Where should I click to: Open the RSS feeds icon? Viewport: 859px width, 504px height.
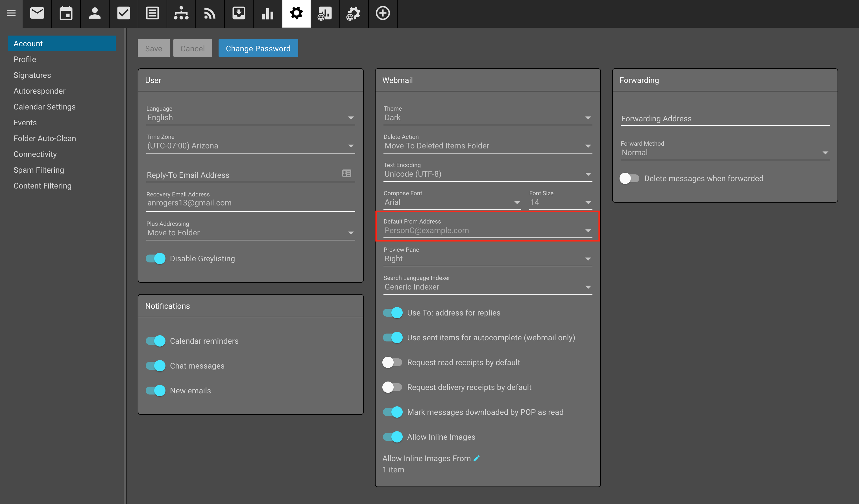point(210,14)
